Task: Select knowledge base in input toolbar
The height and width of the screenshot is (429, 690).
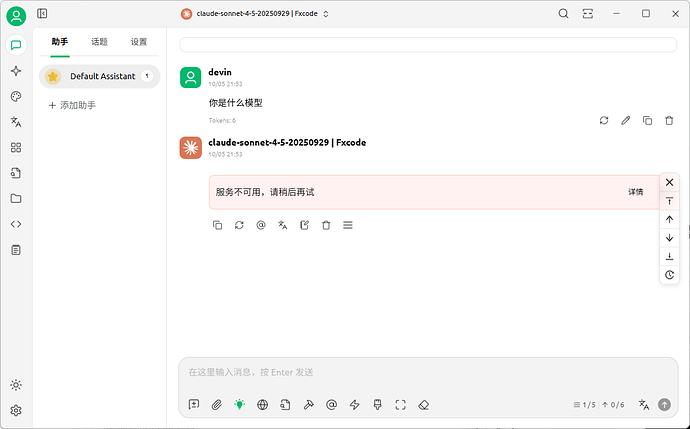Action: pos(285,405)
